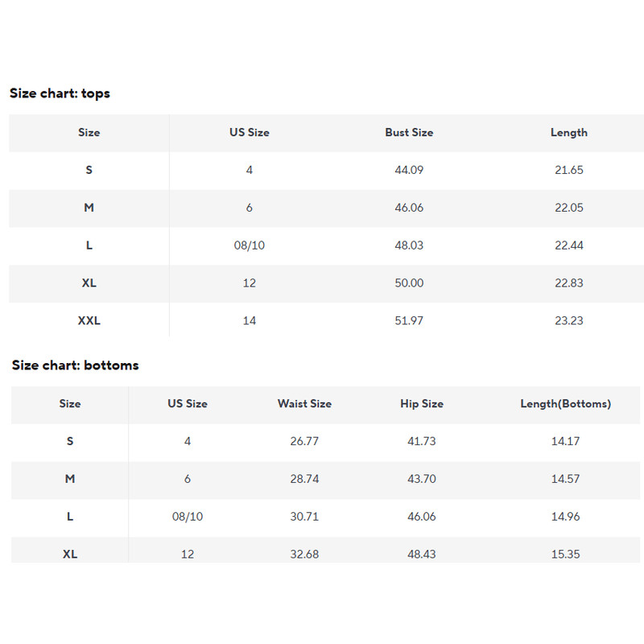Click the Bust Size column header
Image resolution: width=644 pixels, height=644 pixels.
pyautogui.click(x=409, y=133)
